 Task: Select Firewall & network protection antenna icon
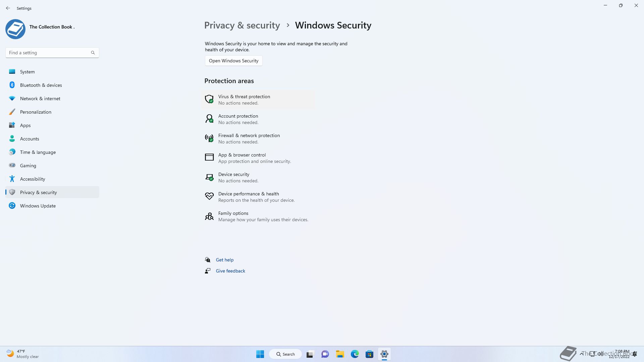pyautogui.click(x=209, y=138)
